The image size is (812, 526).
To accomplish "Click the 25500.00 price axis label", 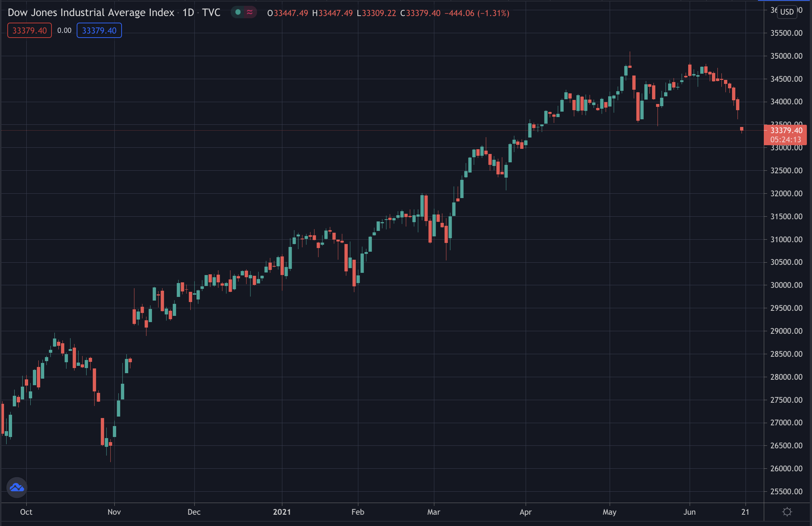I will (x=786, y=491).
